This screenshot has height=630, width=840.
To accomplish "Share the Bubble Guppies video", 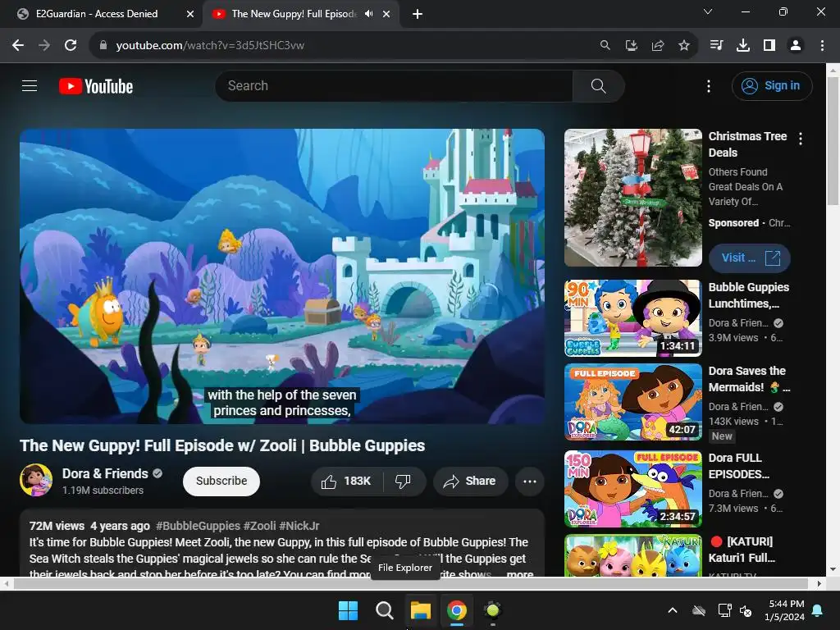I will [x=470, y=481].
